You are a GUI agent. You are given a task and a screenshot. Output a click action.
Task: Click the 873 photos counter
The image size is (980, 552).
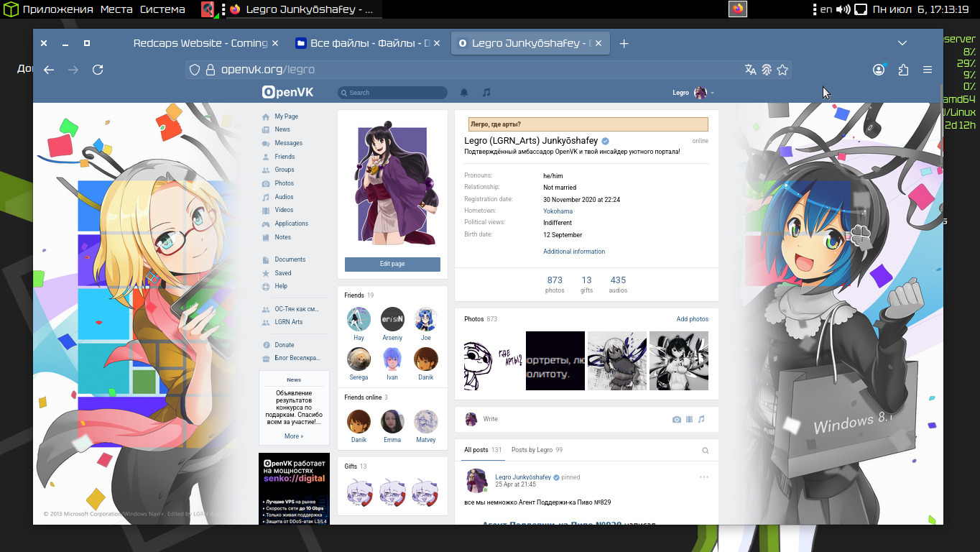click(555, 285)
